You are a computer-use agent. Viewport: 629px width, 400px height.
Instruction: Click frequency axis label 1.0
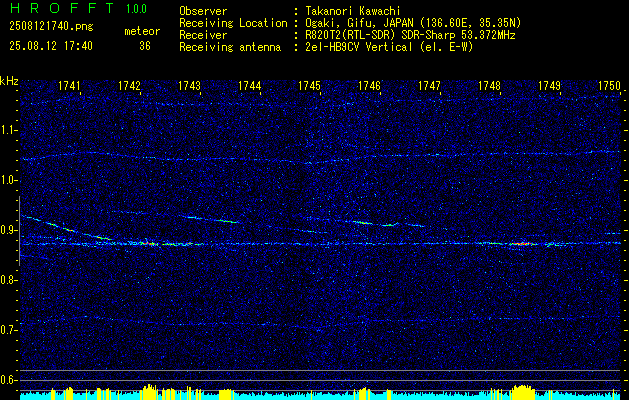point(8,180)
